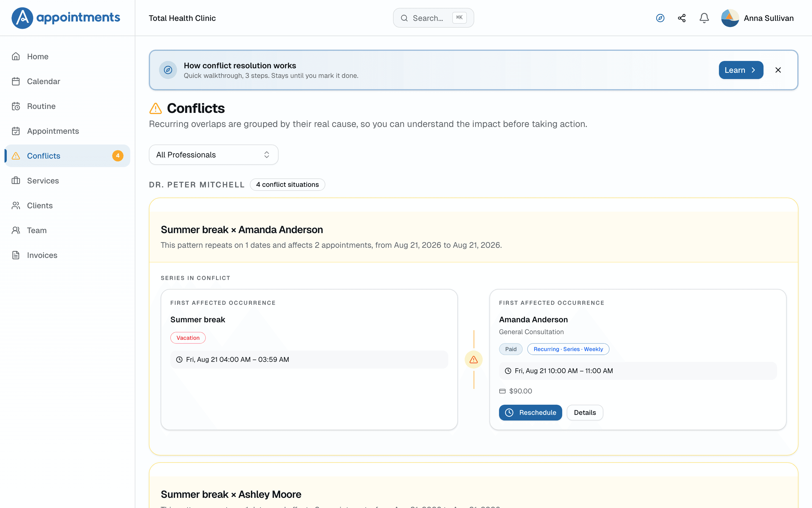Click 'General Consultation' service text
812x508 pixels.
click(531, 332)
